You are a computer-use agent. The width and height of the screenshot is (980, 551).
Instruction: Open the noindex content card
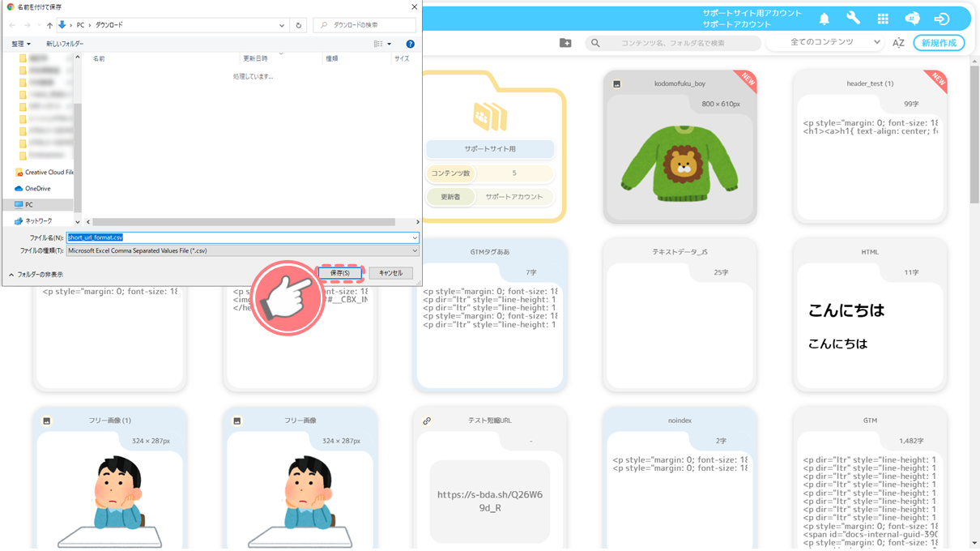coord(680,478)
